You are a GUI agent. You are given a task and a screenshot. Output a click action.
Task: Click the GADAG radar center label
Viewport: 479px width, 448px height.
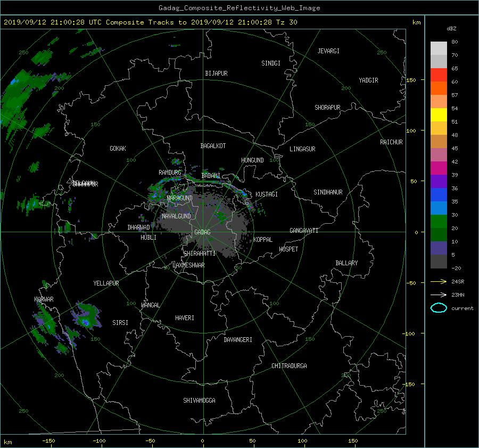coord(203,232)
